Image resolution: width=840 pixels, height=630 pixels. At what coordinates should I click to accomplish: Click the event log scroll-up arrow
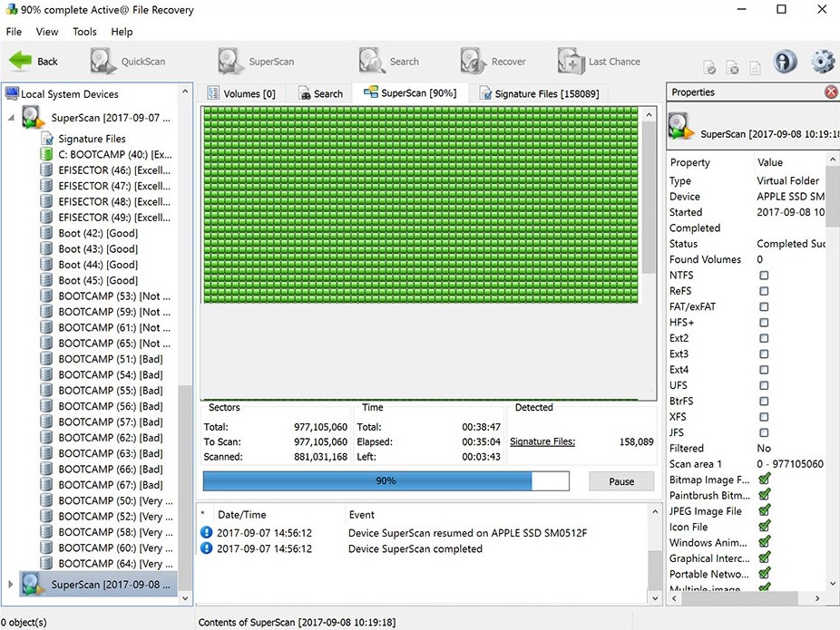(x=655, y=512)
